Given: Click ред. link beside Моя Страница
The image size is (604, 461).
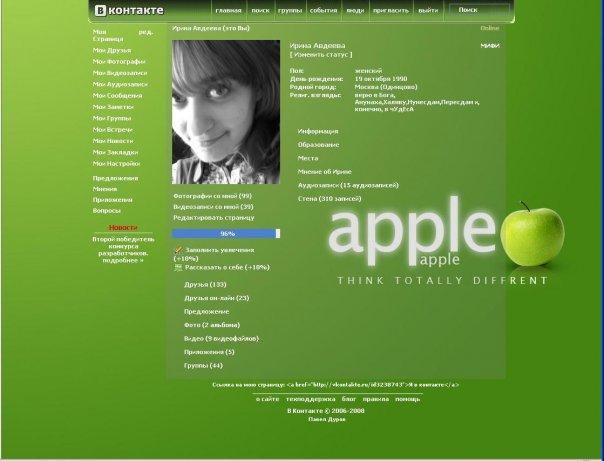Looking at the screenshot, I should coord(146,32).
